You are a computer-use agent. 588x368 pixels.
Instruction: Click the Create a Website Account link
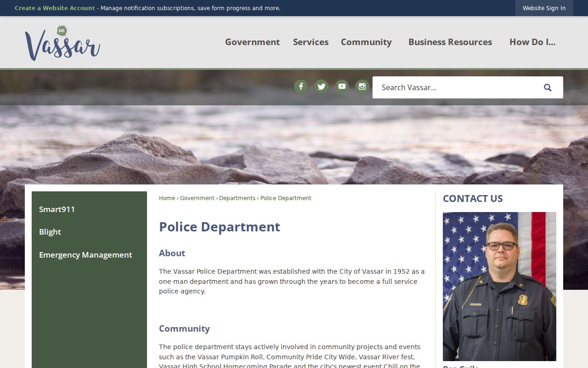(x=55, y=8)
